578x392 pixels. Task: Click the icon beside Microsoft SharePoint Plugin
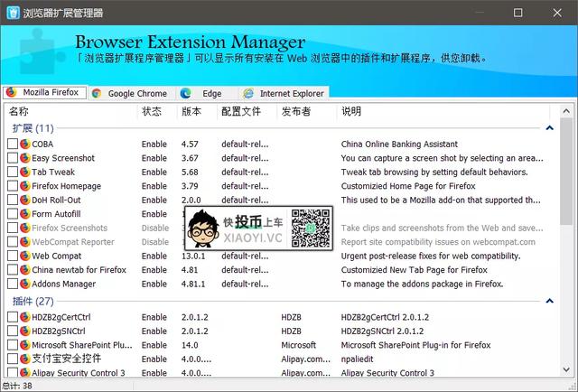pos(25,345)
